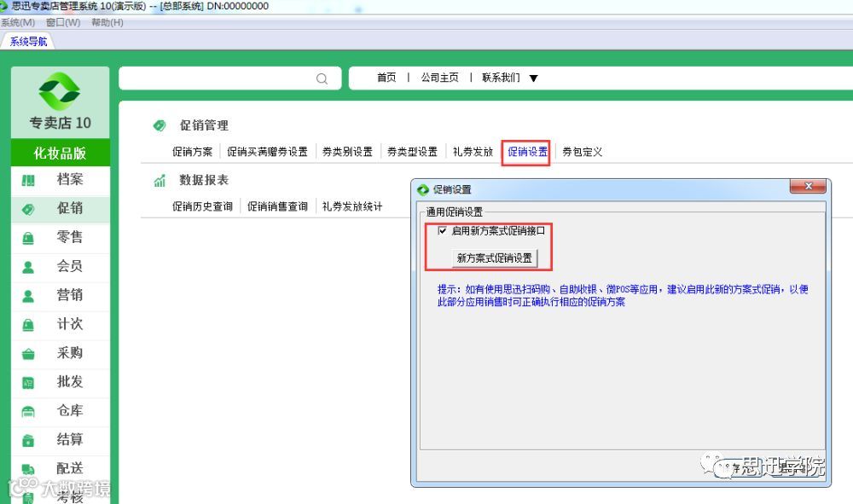Click the 计次 sidebar icon

tap(28, 325)
